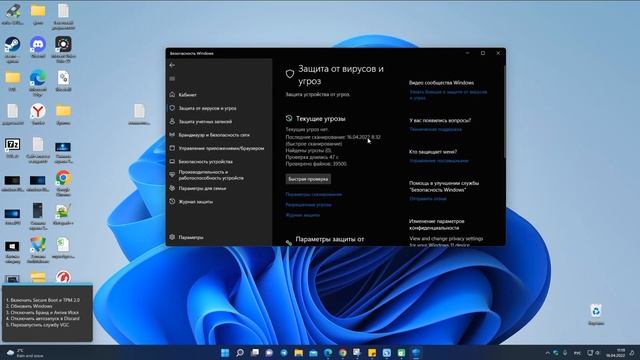The image size is (640, 360).
Task: Open Управление поставщиками link
Action: click(x=439, y=161)
